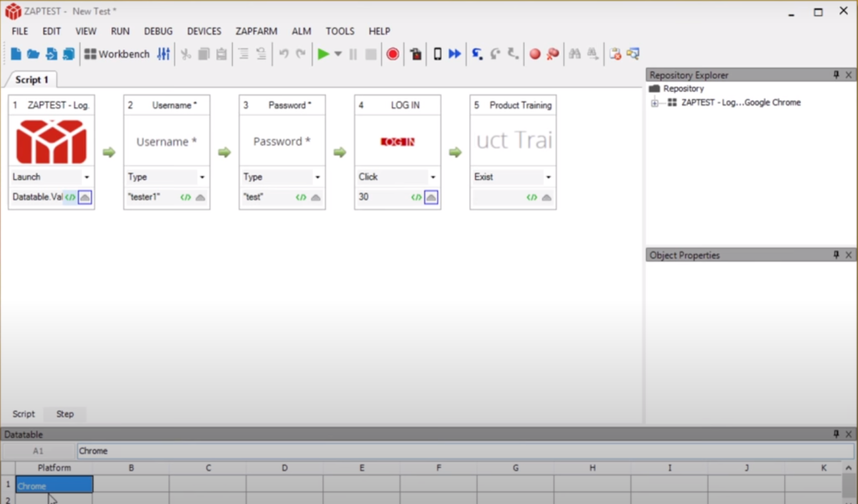Image resolution: width=858 pixels, height=504 pixels.
Task: Click the blue fast-forward run icon
Action: point(455,54)
